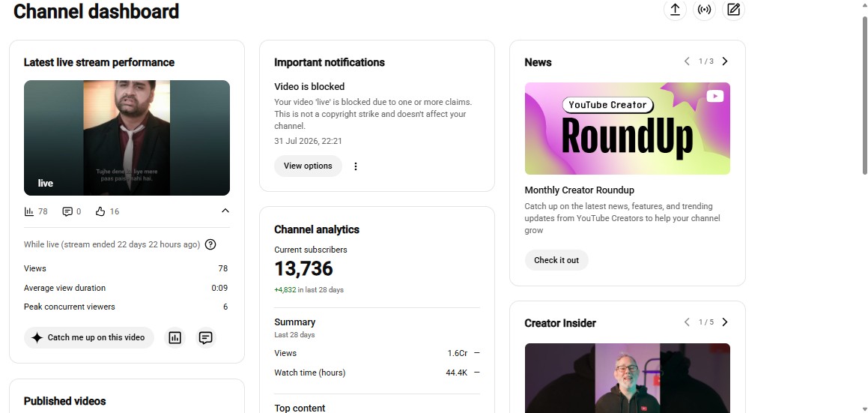This screenshot has width=868, height=413.
Task: Open live stream comments icon button
Action: click(x=205, y=337)
